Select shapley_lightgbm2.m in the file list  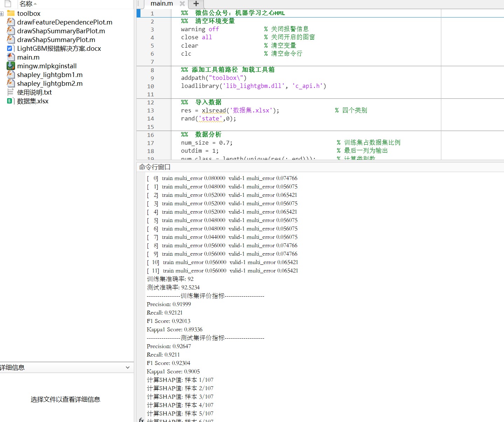pyautogui.click(x=50, y=83)
